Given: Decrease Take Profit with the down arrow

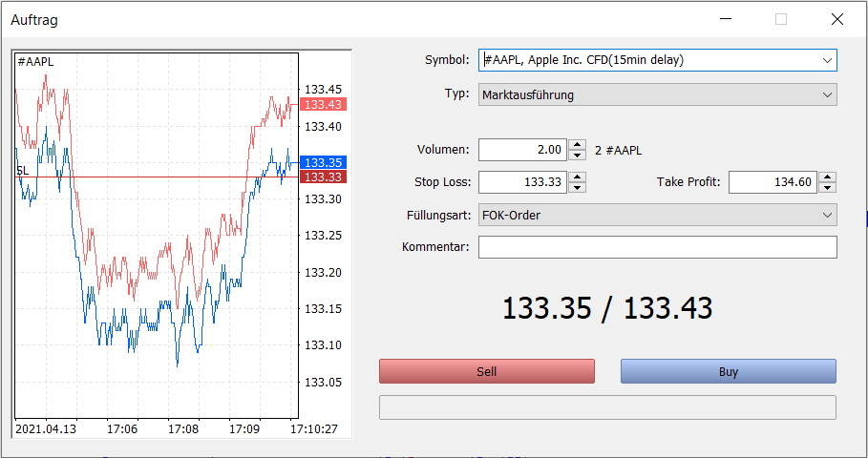Looking at the screenshot, I should pyautogui.click(x=828, y=188).
